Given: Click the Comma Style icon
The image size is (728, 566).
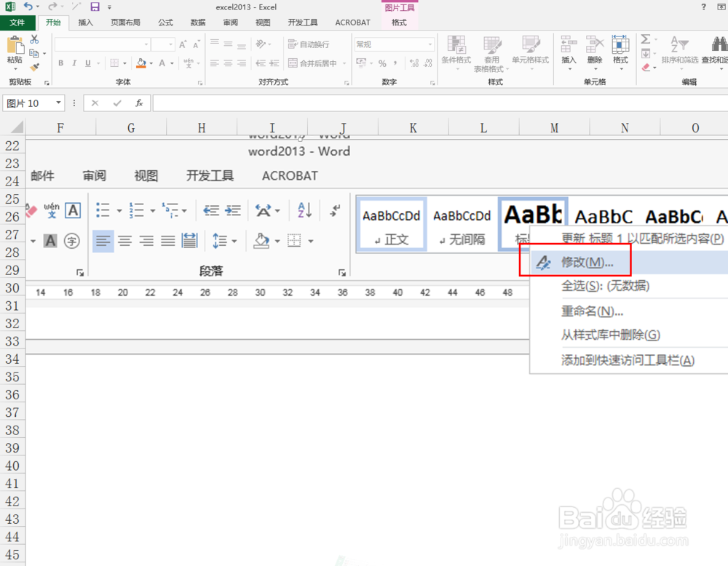Looking at the screenshot, I should coord(395,63).
